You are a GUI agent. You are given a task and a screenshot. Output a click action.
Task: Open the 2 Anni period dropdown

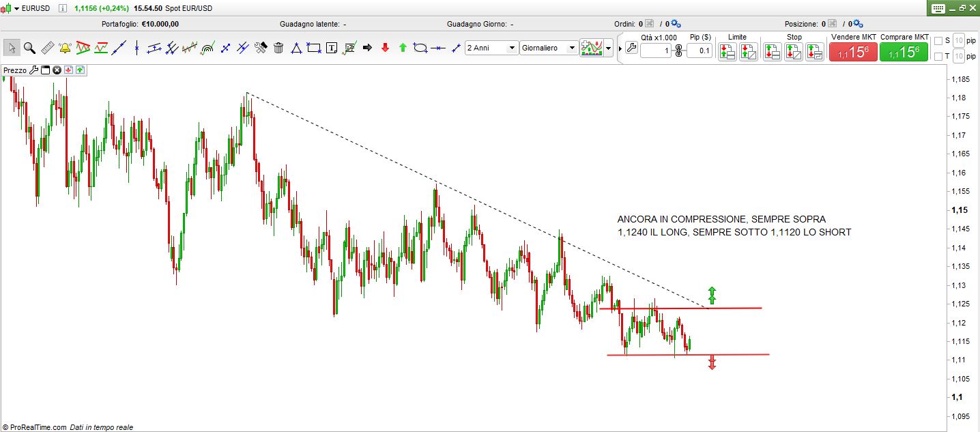pos(491,48)
